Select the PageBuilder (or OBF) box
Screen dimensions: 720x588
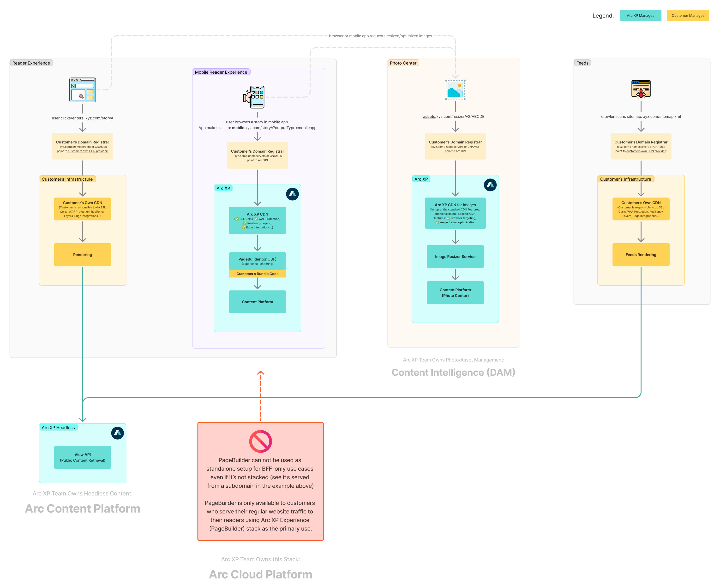[257, 261]
